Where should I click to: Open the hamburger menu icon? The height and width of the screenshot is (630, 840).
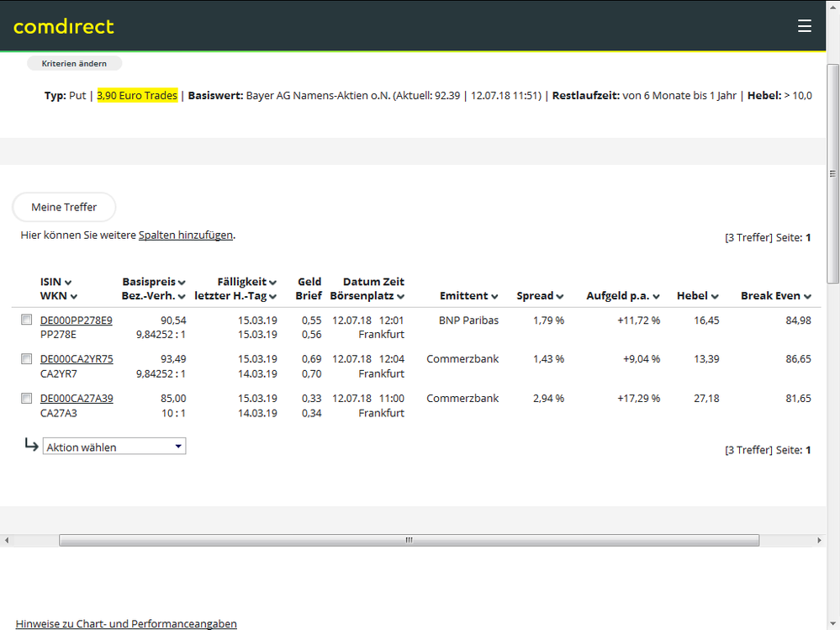click(805, 26)
